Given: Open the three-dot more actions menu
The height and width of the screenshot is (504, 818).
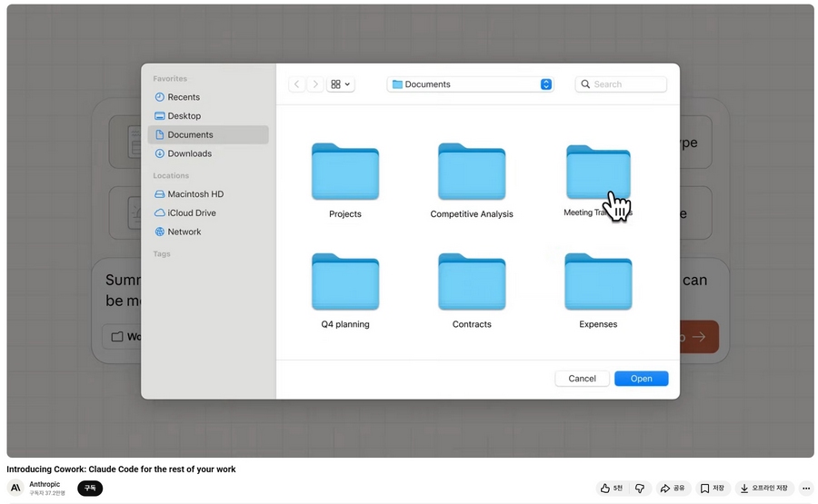Looking at the screenshot, I should (805, 489).
